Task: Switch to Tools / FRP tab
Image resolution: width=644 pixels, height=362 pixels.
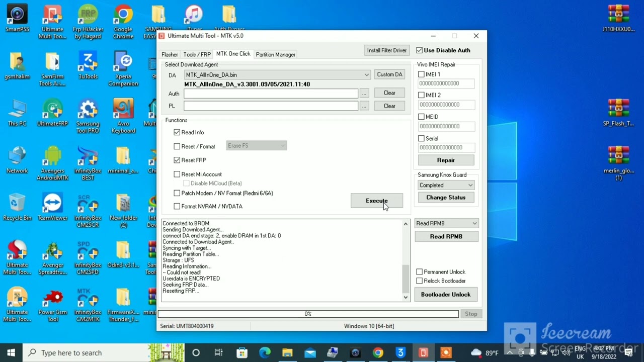Action: (197, 54)
